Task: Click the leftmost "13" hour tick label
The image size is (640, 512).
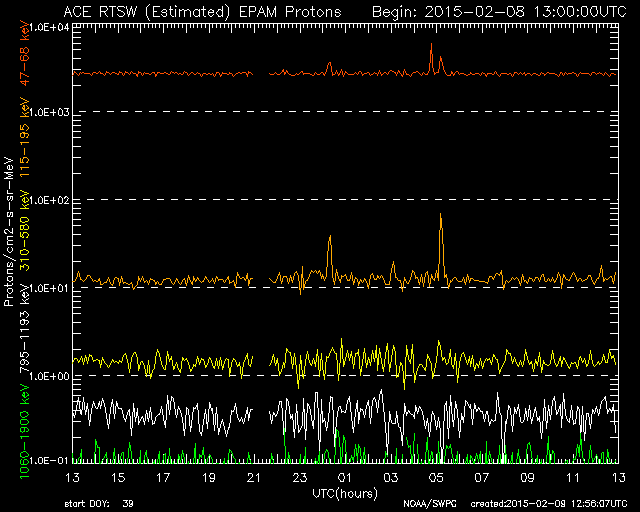Action: 73,477
